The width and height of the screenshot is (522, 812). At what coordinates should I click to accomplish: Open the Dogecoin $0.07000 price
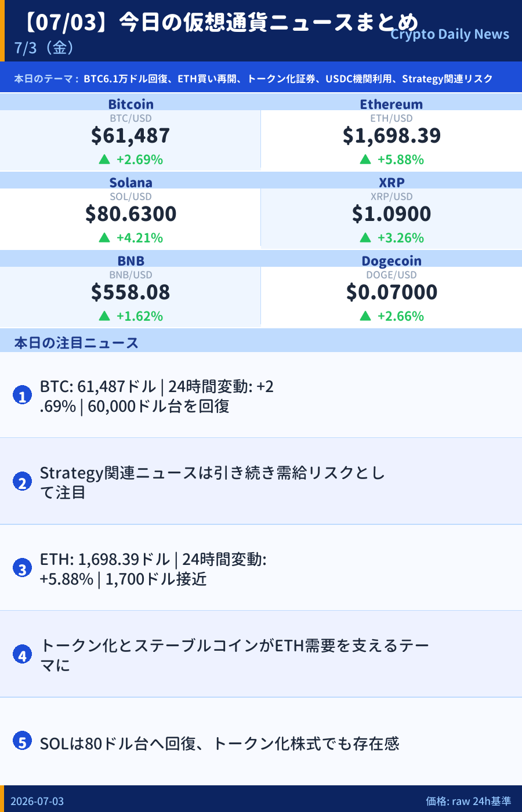(391, 292)
